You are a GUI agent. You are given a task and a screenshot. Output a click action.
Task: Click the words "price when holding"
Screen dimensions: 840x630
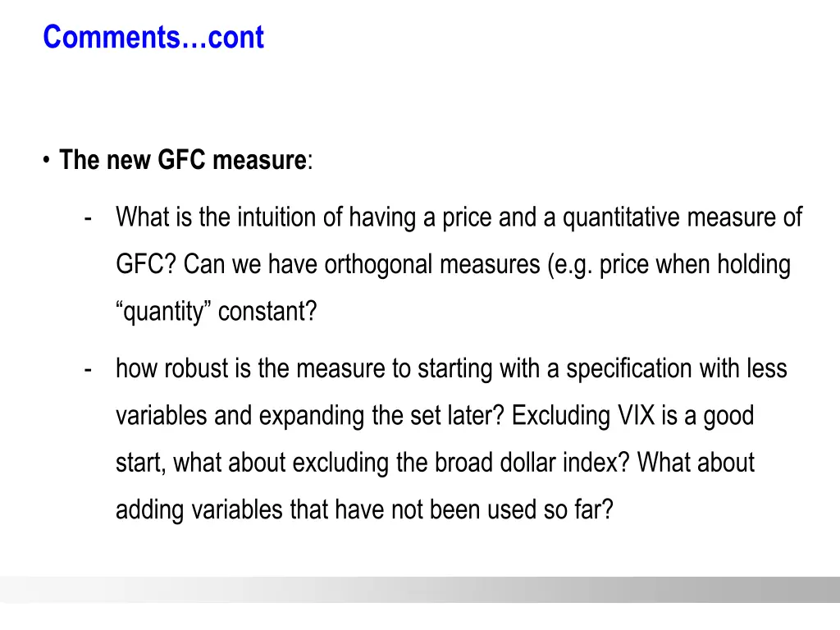point(695,265)
